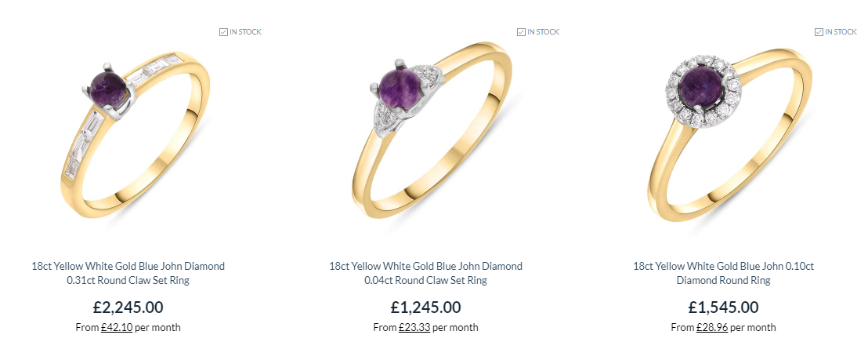Open the 0.31ct Round Claw Set Ring title
868x353 pixels.
point(128,273)
